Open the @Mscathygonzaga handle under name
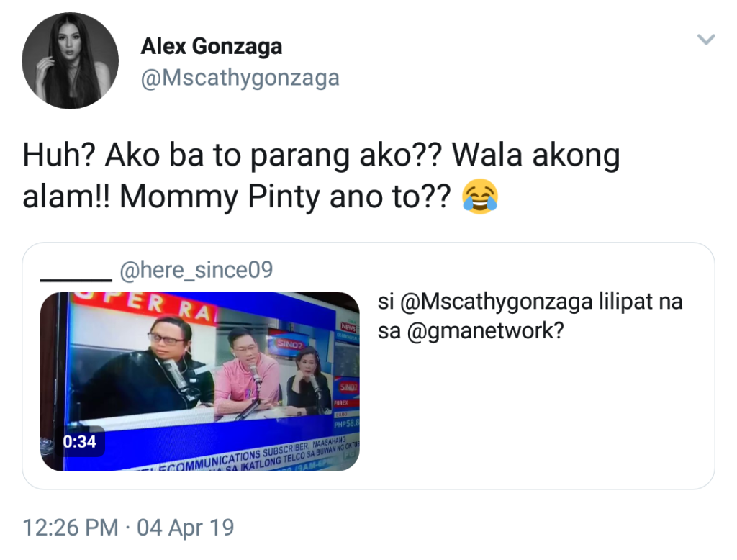The width and height of the screenshot is (737, 560). [240, 78]
